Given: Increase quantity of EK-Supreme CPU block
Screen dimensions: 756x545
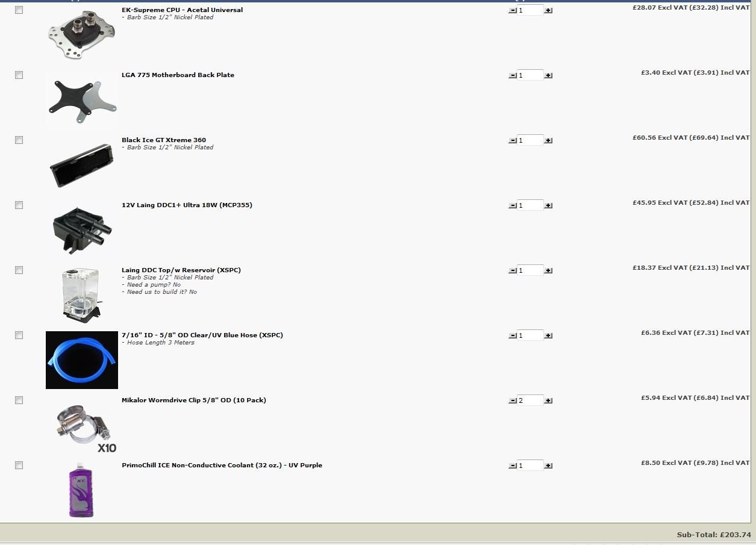Looking at the screenshot, I should pyautogui.click(x=548, y=10).
